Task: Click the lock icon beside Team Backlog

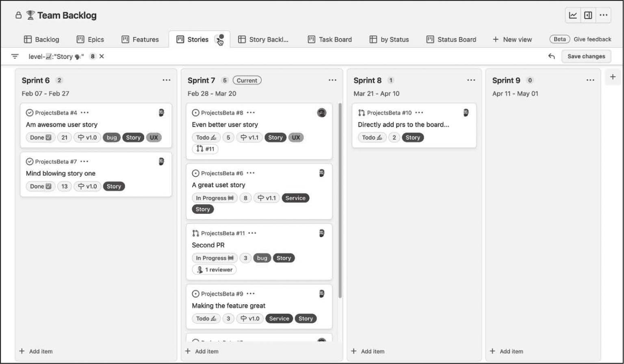Action: point(18,15)
